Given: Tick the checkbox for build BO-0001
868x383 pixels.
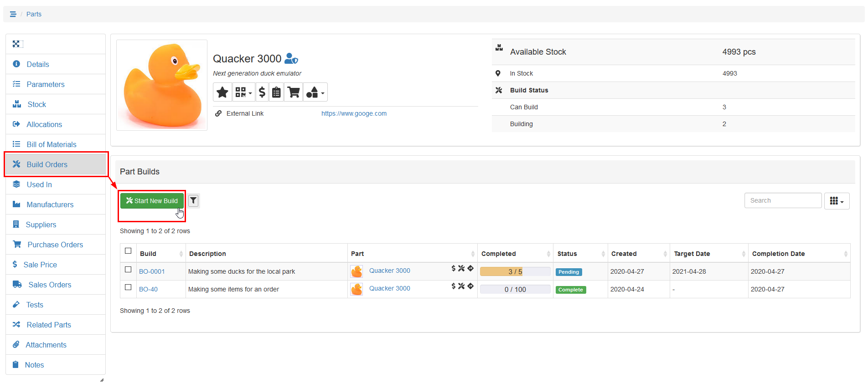Looking at the screenshot, I should (128, 270).
